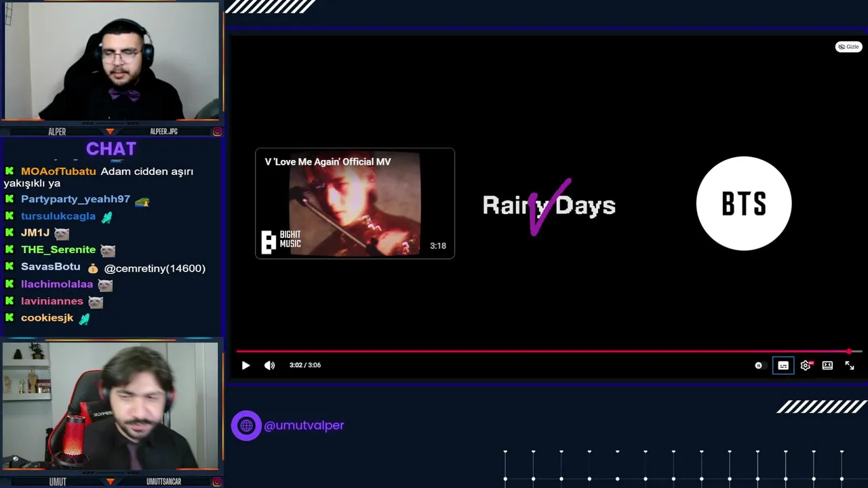Click chat username llachimolalaa
868x488 pixels.
click(57, 284)
